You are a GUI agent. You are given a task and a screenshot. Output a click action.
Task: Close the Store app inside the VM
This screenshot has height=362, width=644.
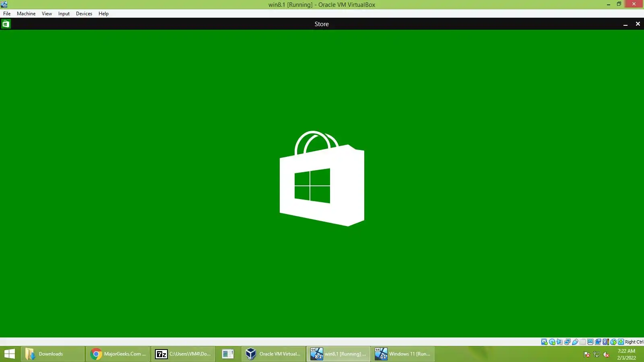pyautogui.click(x=638, y=24)
